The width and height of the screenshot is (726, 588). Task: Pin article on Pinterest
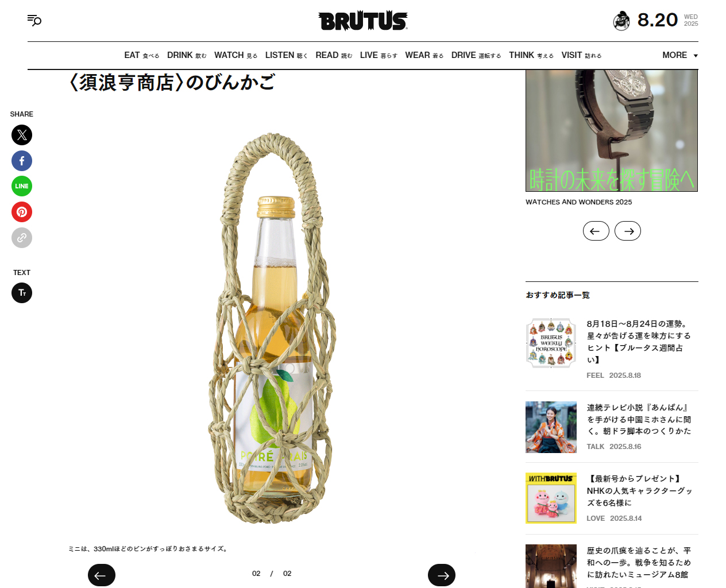click(x=22, y=212)
